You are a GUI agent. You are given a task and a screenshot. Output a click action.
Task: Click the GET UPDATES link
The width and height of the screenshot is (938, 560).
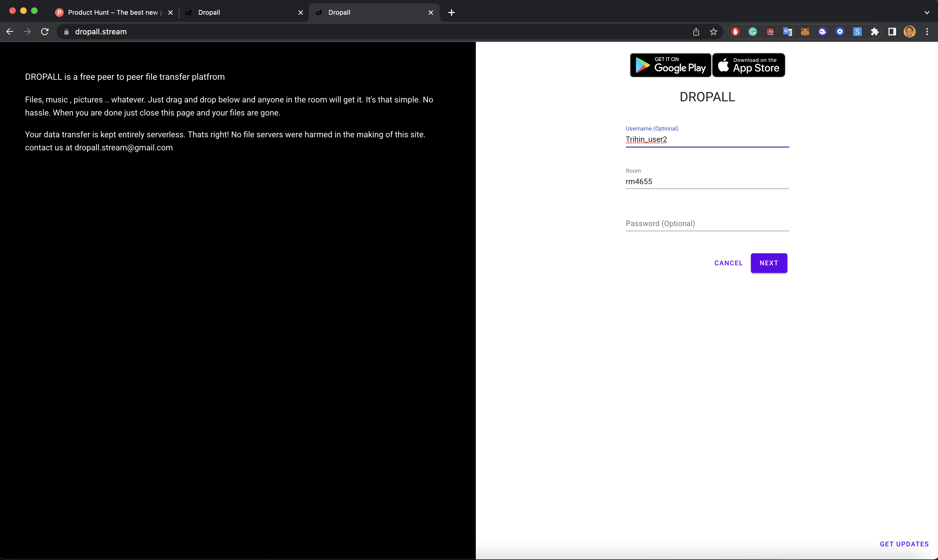pos(904,544)
